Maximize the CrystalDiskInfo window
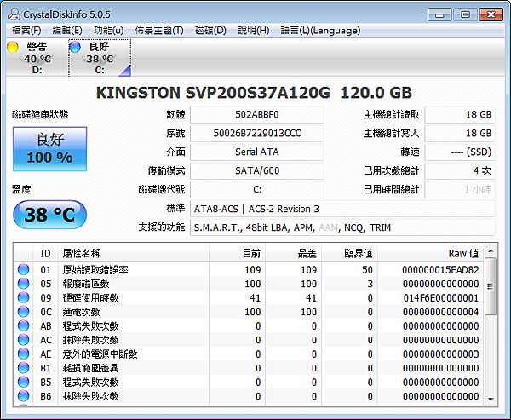511x420 pixels. pyautogui.click(x=465, y=14)
